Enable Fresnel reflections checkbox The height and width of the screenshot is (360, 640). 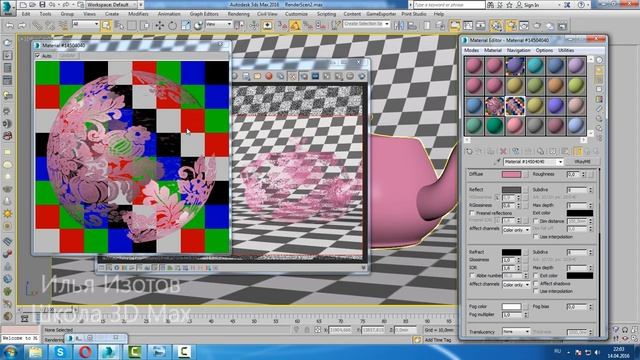point(472,213)
